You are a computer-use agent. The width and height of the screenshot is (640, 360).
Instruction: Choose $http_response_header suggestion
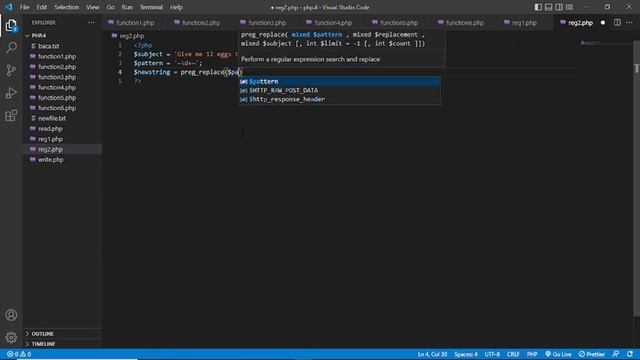pos(340,99)
